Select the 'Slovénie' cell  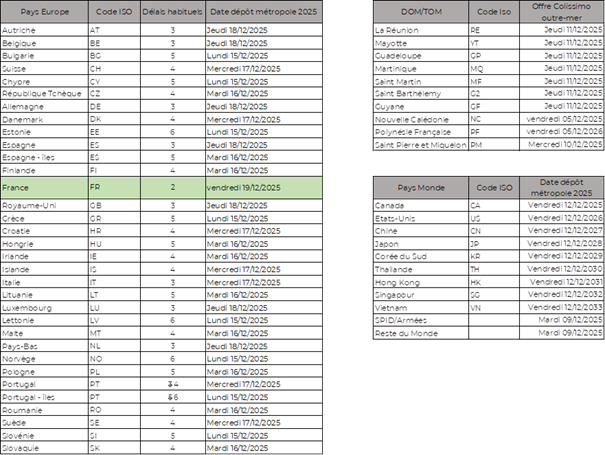pyautogui.click(x=44, y=435)
